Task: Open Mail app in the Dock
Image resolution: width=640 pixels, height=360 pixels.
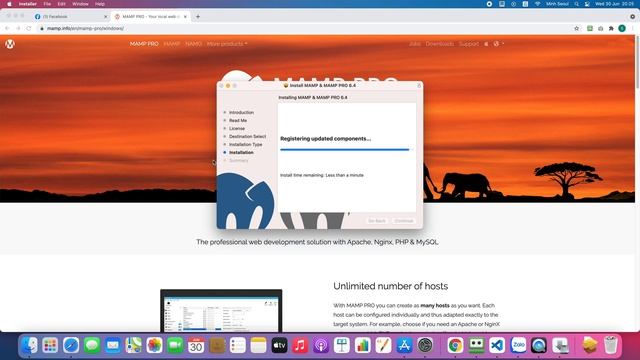Action: click(x=113, y=345)
